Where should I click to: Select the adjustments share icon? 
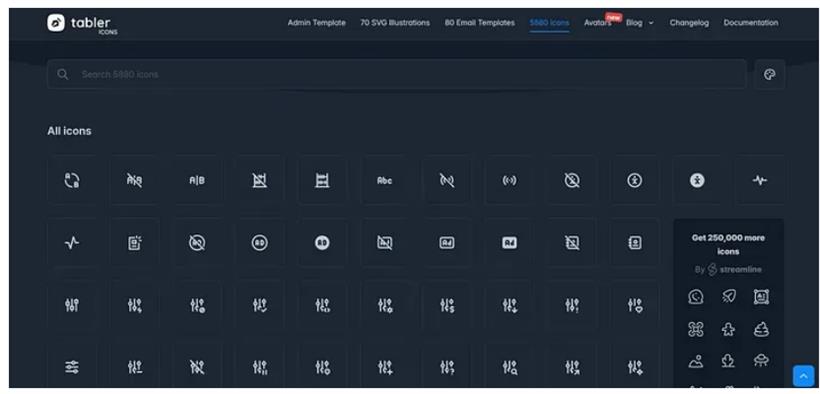click(572, 367)
